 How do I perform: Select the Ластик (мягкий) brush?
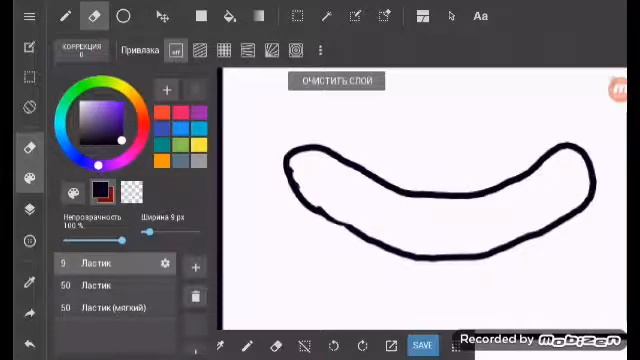point(115,308)
